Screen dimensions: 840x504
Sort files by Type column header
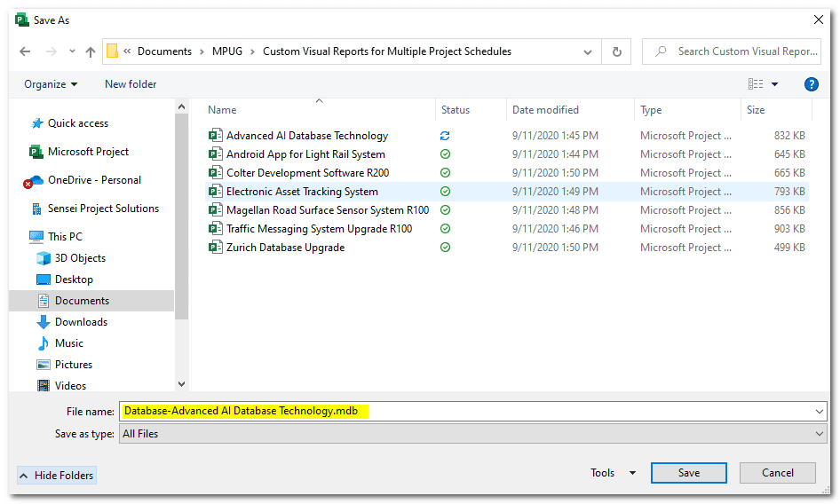coord(651,110)
